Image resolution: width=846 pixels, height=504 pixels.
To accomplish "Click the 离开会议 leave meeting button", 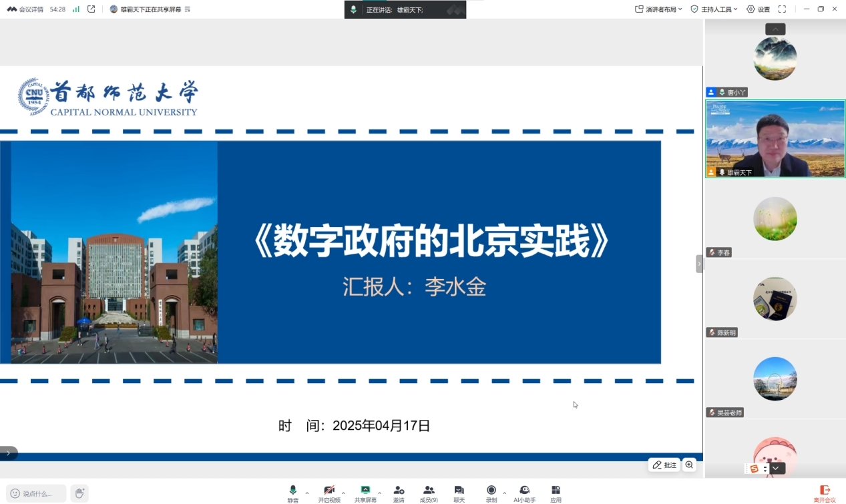I will pyautogui.click(x=825, y=493).
